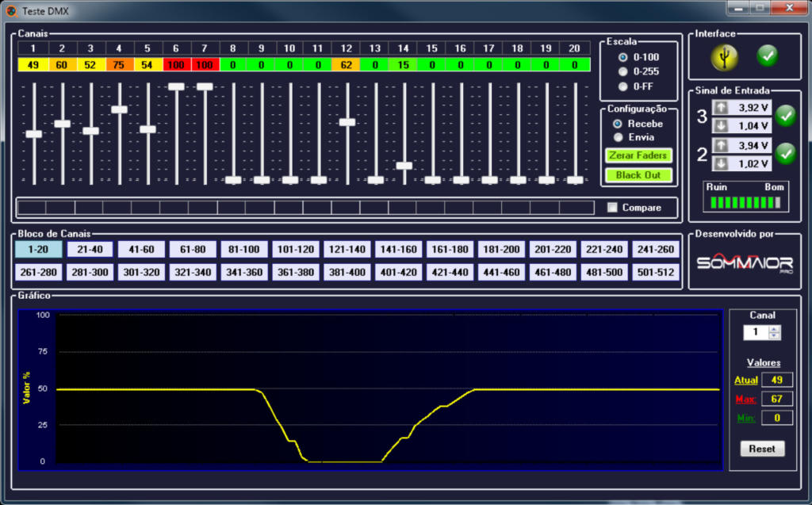Click the SomMaior Pro developer logo
The height and width of the screenshot is (505, 812).
745,262
